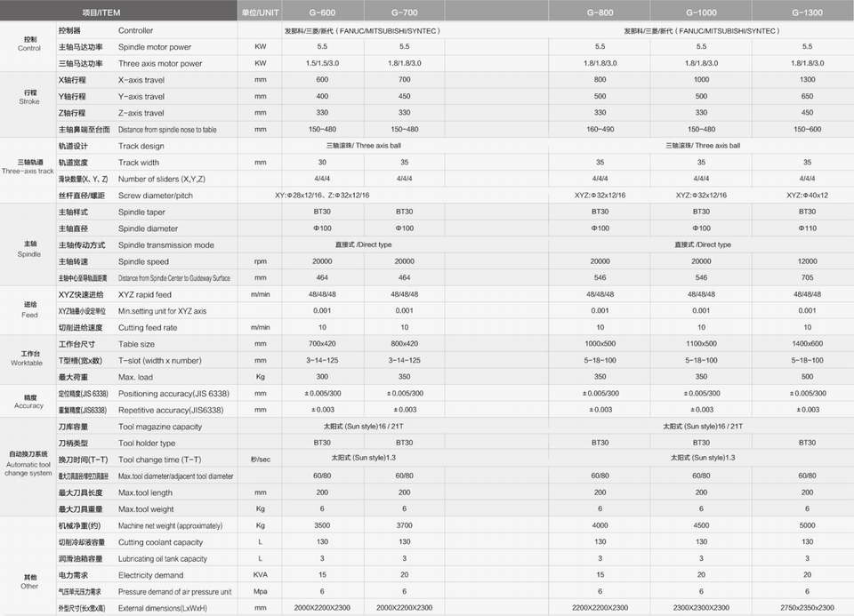Click the 单位/UNIT header cell
The height and width of the screenshot is (616, 854).
260,11
